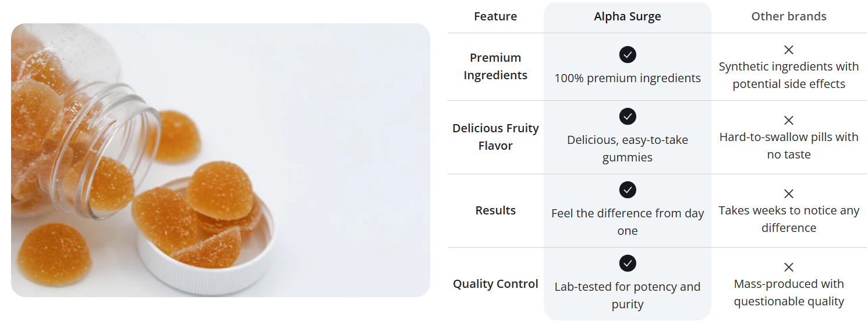The height and width of the screenshot is (324, 868).
Task: Select the Other brands column header
Action: [789, 16]
